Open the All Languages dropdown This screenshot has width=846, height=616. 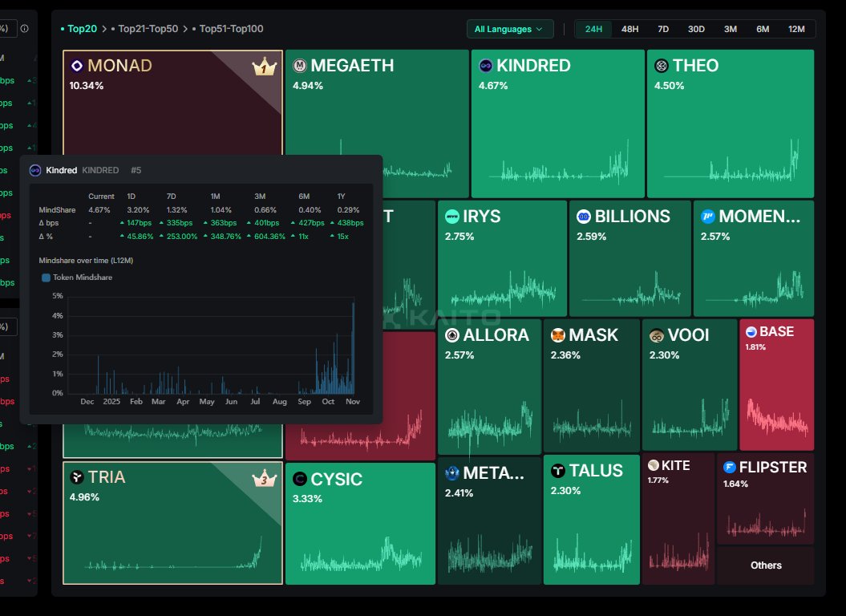click(x=509, y=29)
